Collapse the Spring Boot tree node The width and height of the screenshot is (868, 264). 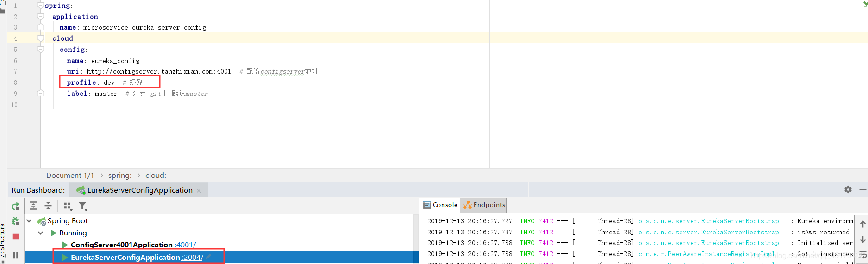click(x=29, y=221)
